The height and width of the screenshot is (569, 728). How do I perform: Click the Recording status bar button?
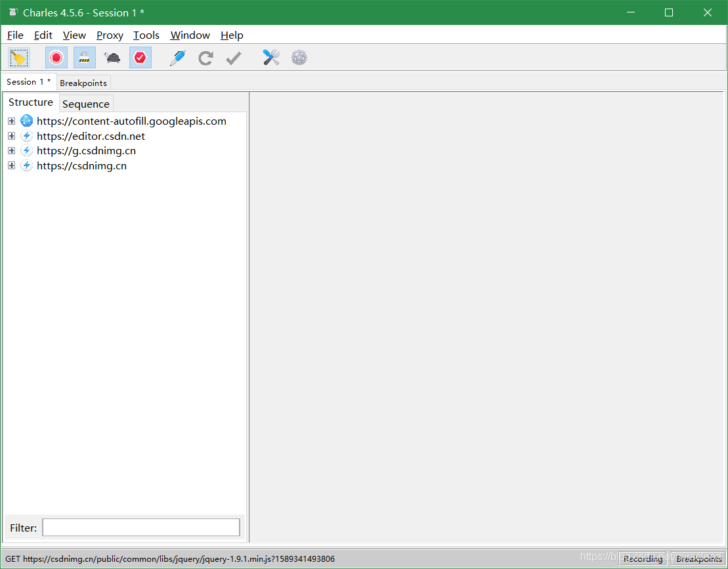[x=643, y=558]
